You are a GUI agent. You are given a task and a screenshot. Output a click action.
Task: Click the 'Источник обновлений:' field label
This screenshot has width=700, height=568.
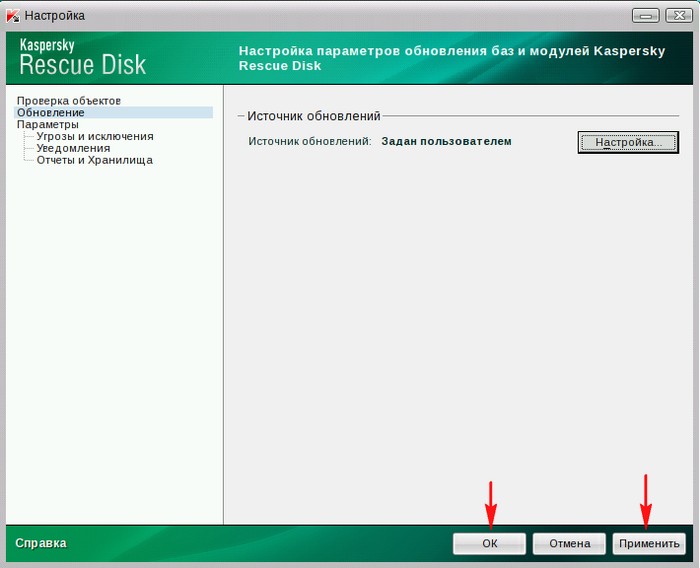coord(310,142)
